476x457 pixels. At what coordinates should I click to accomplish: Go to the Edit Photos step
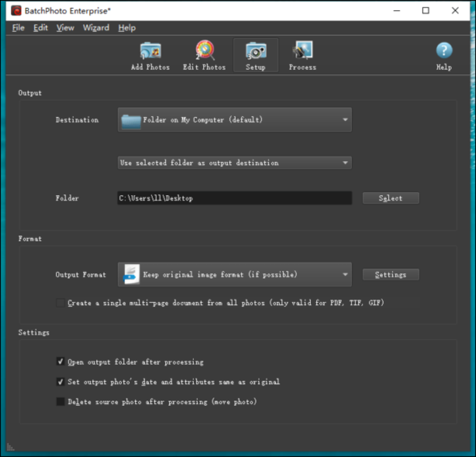pyautogui.click(x=204, y=56)
